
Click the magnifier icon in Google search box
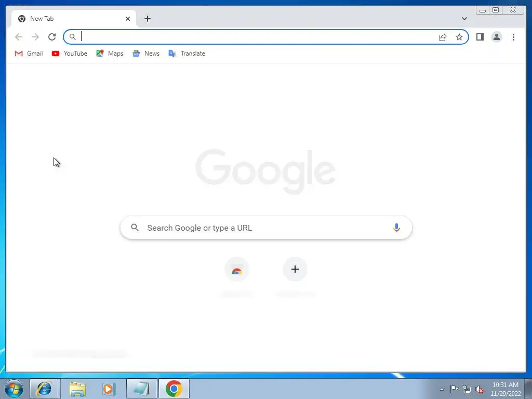(135, 228)
